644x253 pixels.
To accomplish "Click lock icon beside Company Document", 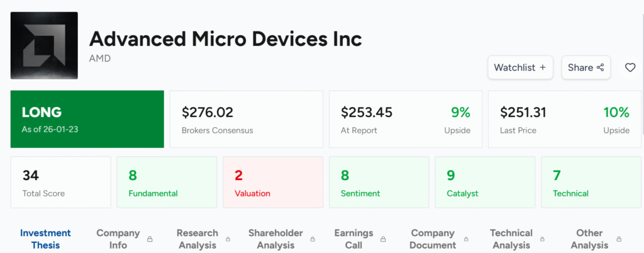I will (x=466, y=239).
